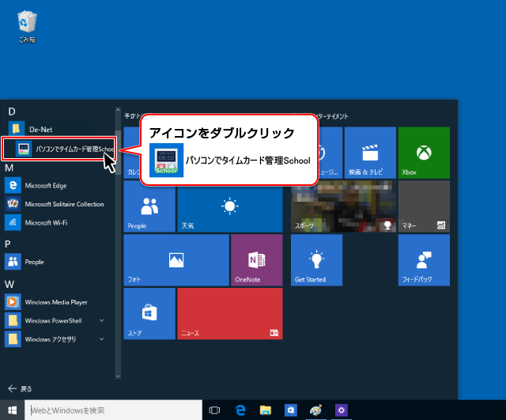Open the フォト photos tile
Viewport: 506px width, 420px height.
point(176,260)
